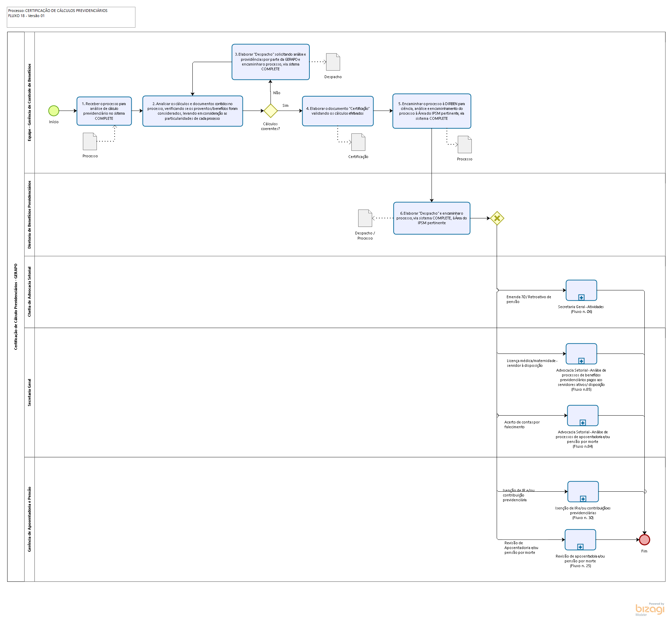The height and width of the screenshot is (620, 672).
Task: Expand the Fluxo n.84 subprocess plus marker
Action: click(583, 423)
